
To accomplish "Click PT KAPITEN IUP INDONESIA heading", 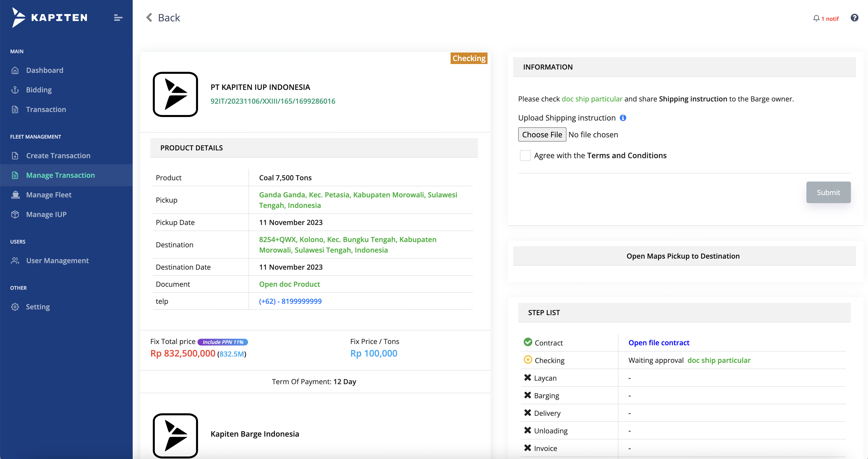I will tap(260, 87).
